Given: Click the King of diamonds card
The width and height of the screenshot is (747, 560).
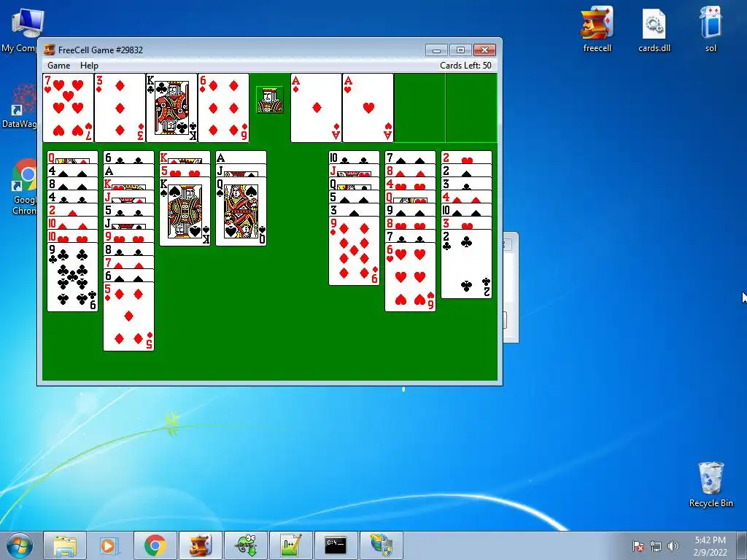Looking at the screenshot, I should [x=185, y=157].
